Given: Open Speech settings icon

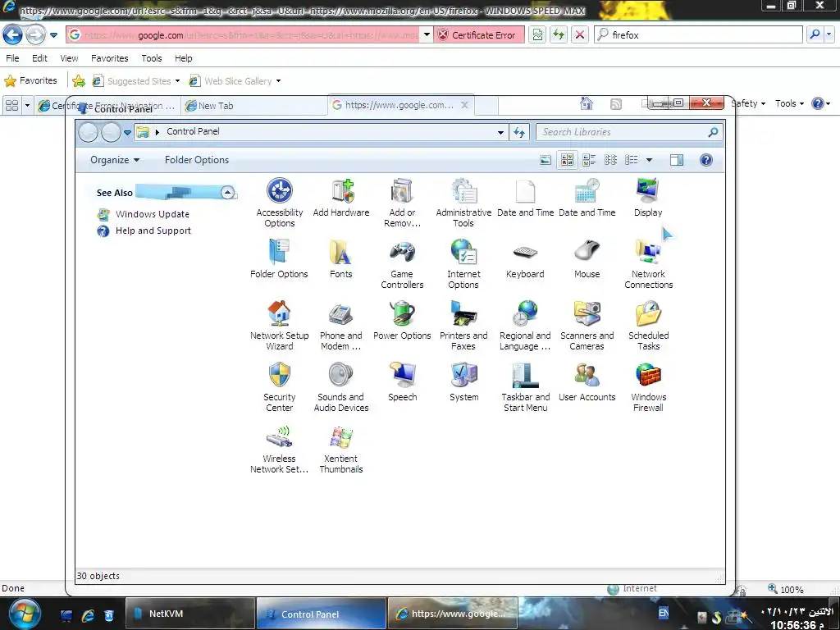Looking at the screenshot, I should (x=402, y=382).
